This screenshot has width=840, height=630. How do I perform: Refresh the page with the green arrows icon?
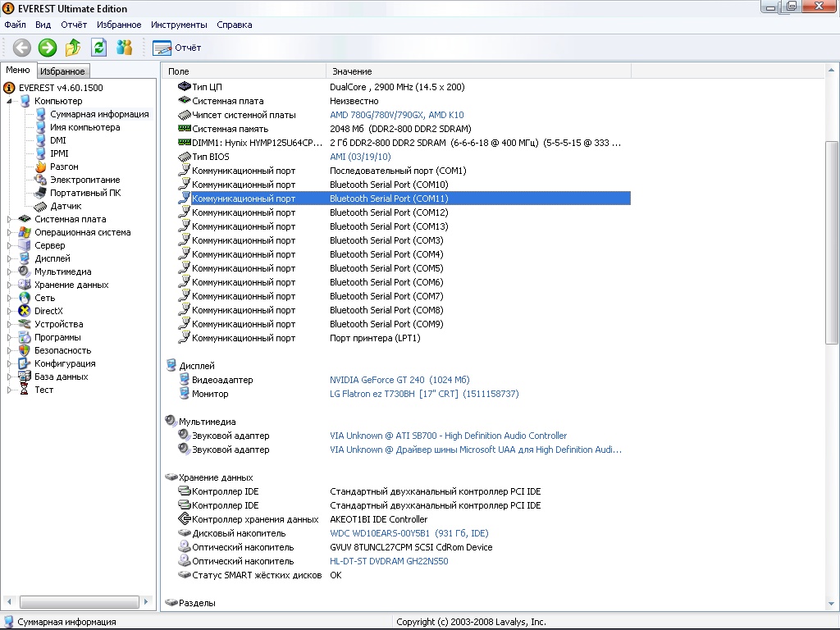tap(98, 48)
